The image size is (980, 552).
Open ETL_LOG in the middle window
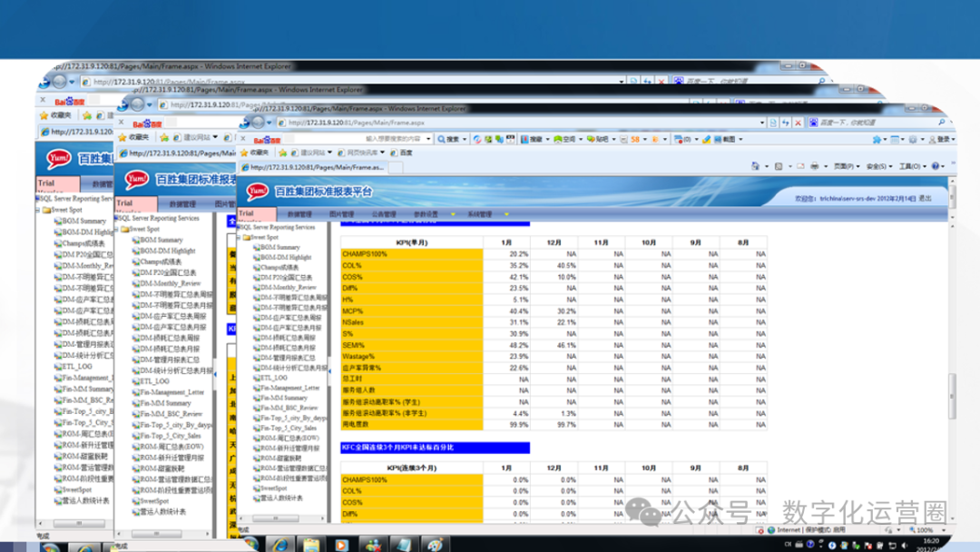pos(154,380)
